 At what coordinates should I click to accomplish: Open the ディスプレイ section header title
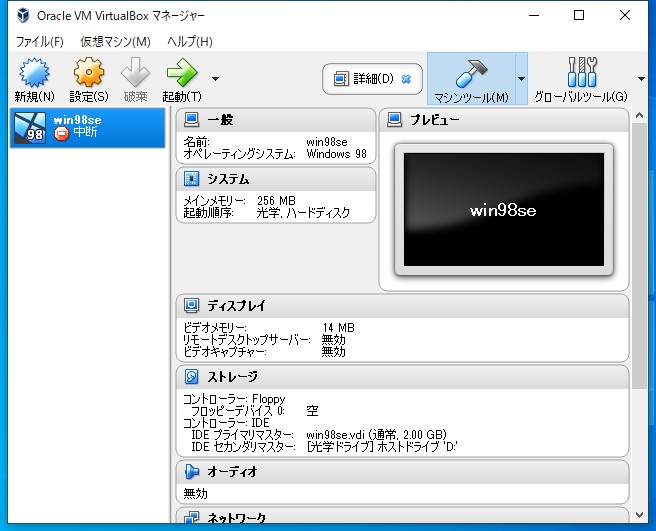(x=236, y=305)
